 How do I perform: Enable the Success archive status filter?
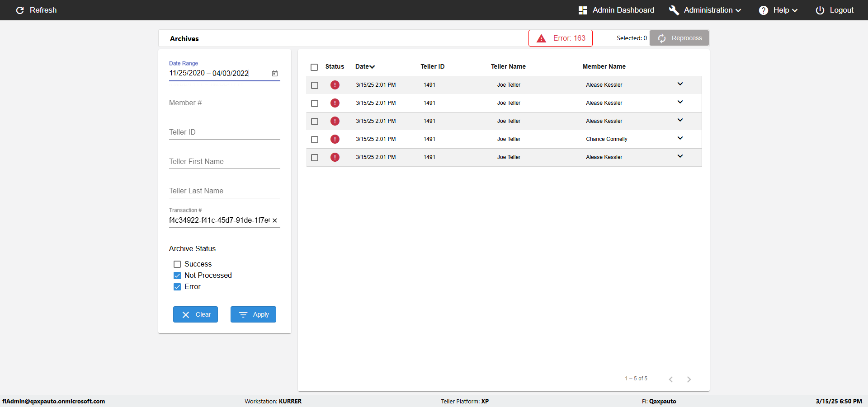point(177,264)
